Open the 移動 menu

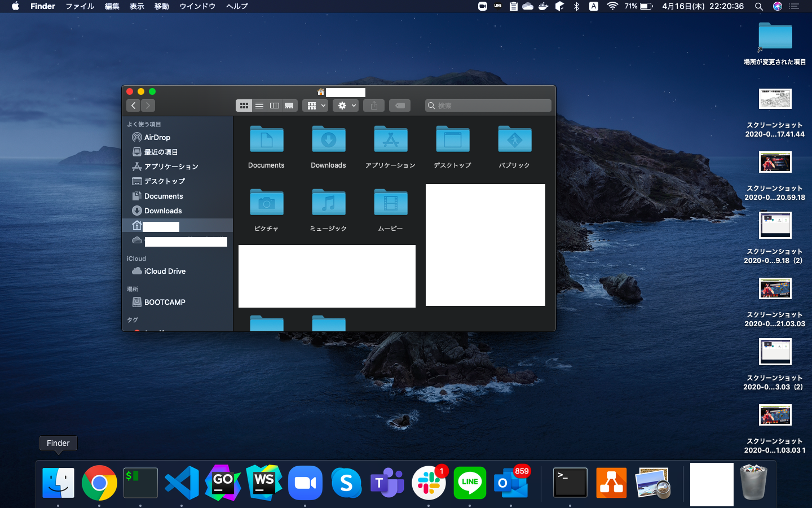tap(161, 6)
